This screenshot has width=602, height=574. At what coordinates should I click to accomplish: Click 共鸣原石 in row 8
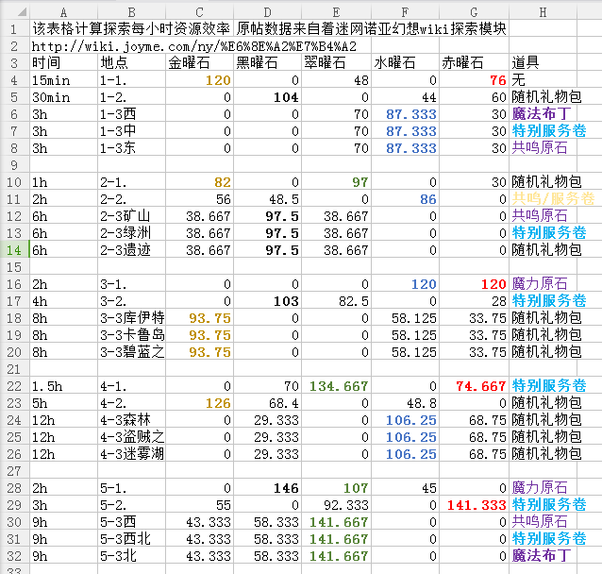click(539, 148)
